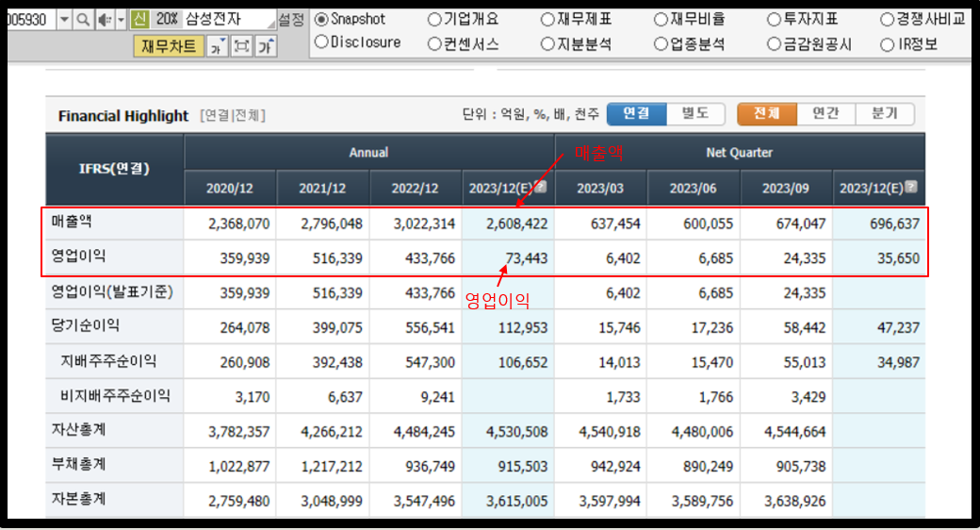Click the increase font size icon
Screen dimensions: 980x530
pos(267,46)
